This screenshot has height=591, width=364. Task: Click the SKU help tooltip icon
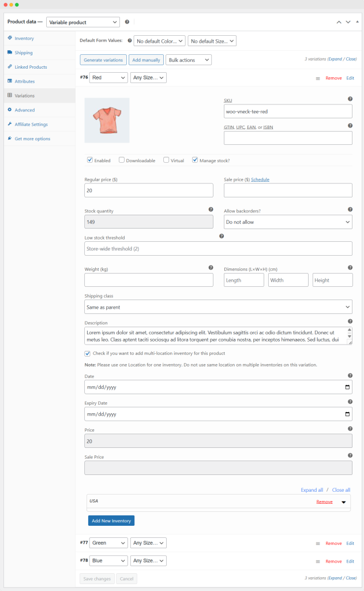click(350, 99)
